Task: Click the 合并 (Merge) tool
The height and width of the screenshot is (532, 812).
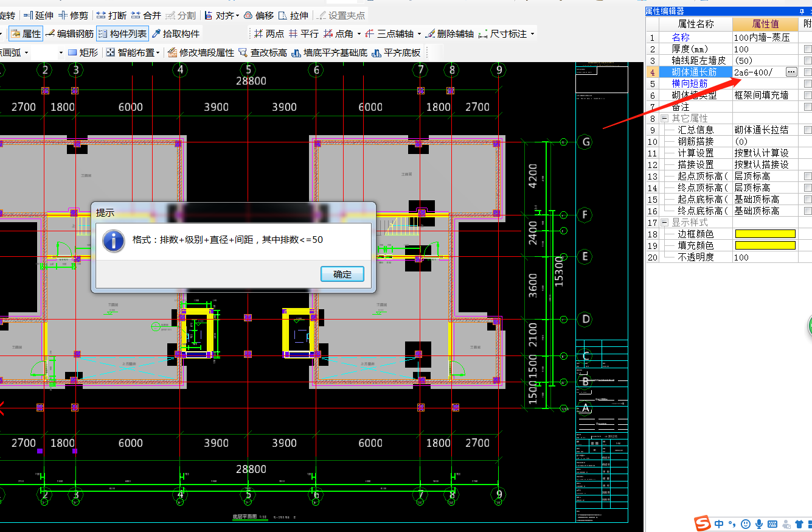Action: click(145, 15)
